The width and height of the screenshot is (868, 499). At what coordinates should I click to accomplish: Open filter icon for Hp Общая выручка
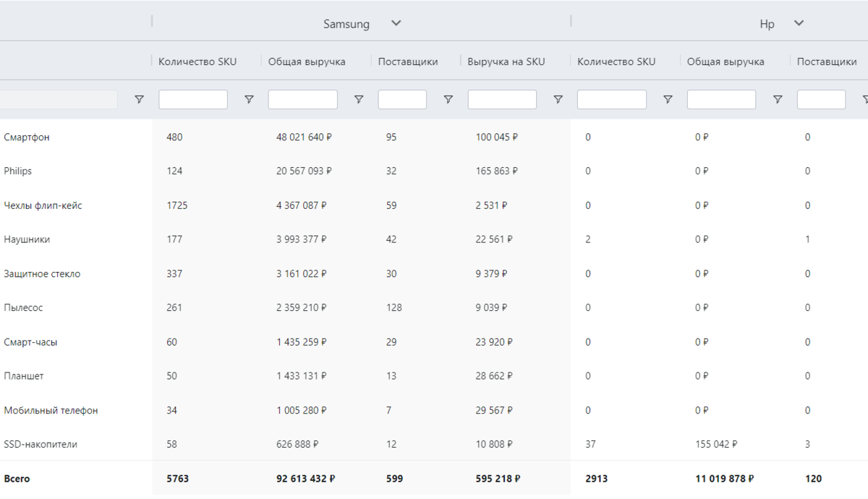click(x=778, y=100)
